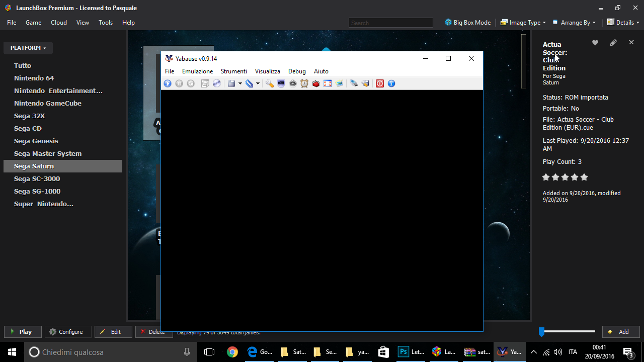This screenshot has height=362, width=644.
Task: Click the red cube layer icon
Action: (316, 83)
